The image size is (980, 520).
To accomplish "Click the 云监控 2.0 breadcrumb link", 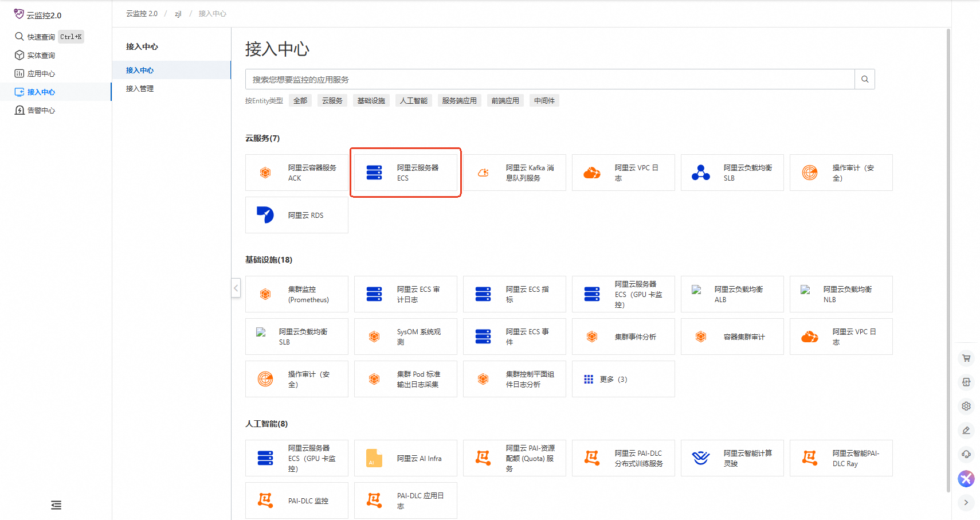I will pyautogui.click(x=142, y=14).
